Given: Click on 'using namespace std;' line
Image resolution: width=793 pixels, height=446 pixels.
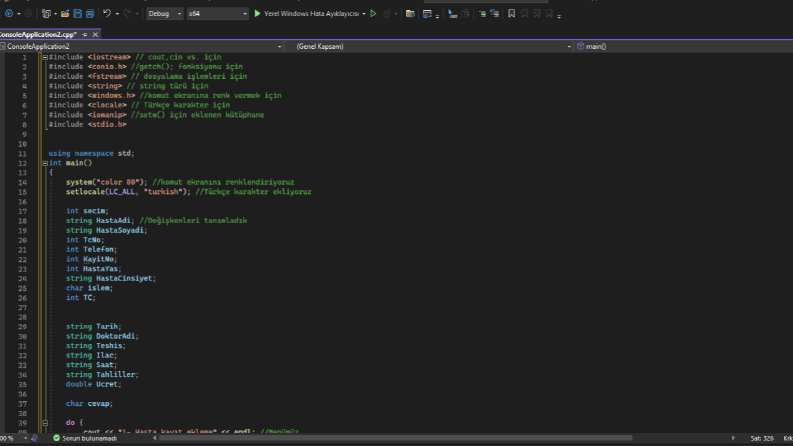Looking at the screenshot, I should click(x=92, y=153).
